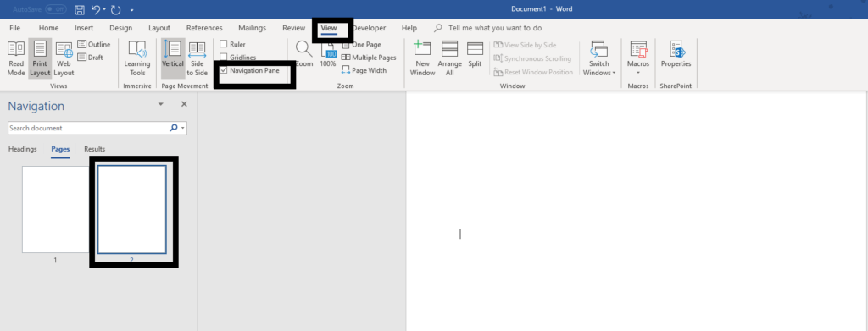Open Undo history dropdown

pyautogui.click(x=104, y=9)
